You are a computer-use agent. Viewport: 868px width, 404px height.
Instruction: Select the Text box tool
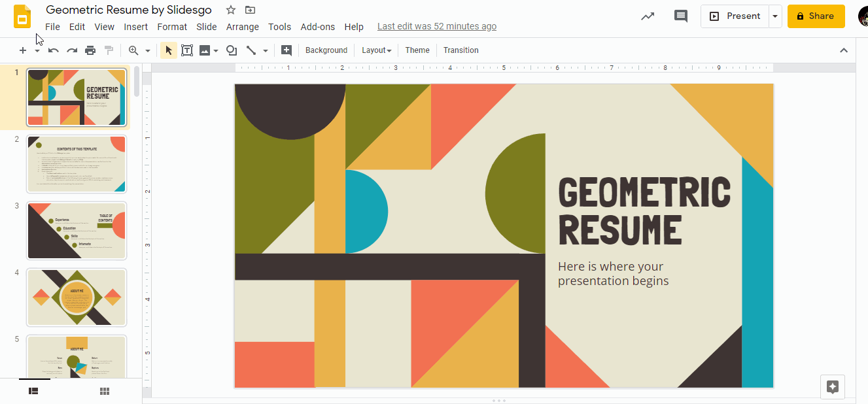tap(187, 50)
